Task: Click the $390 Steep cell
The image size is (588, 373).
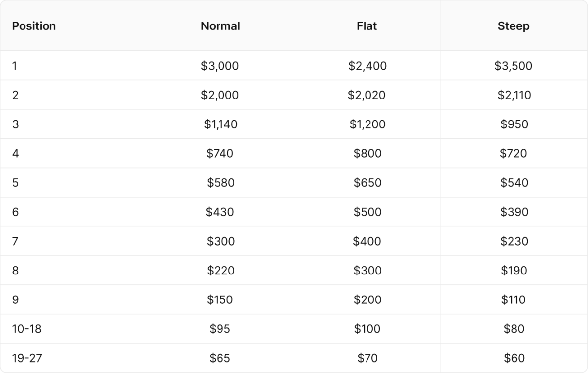Action: coord(514,212)
